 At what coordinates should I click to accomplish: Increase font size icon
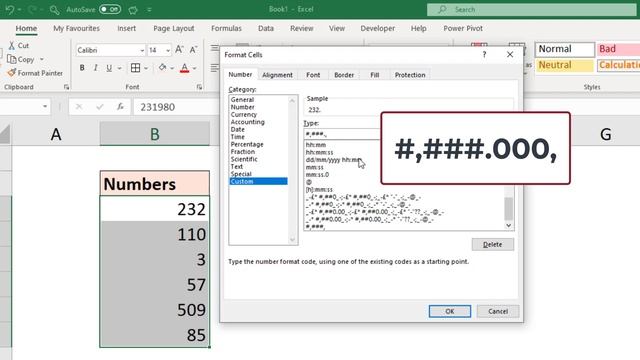179,50
